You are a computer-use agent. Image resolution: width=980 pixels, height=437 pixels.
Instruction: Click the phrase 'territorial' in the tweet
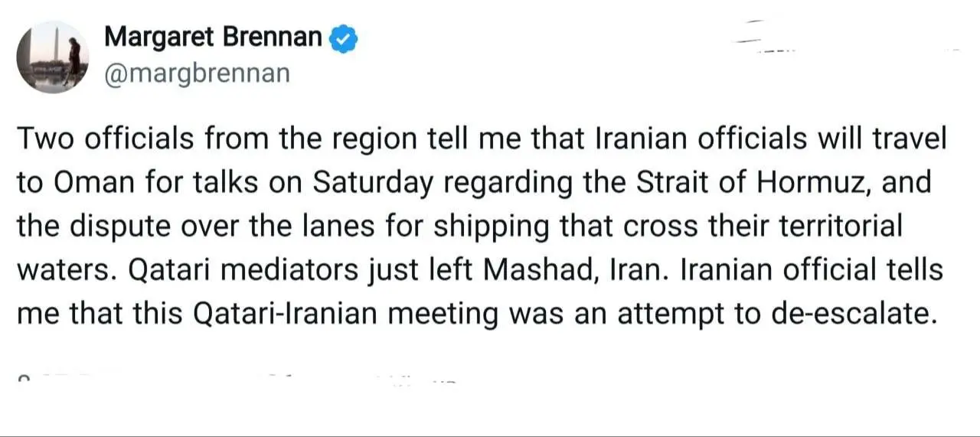(835, 227)
